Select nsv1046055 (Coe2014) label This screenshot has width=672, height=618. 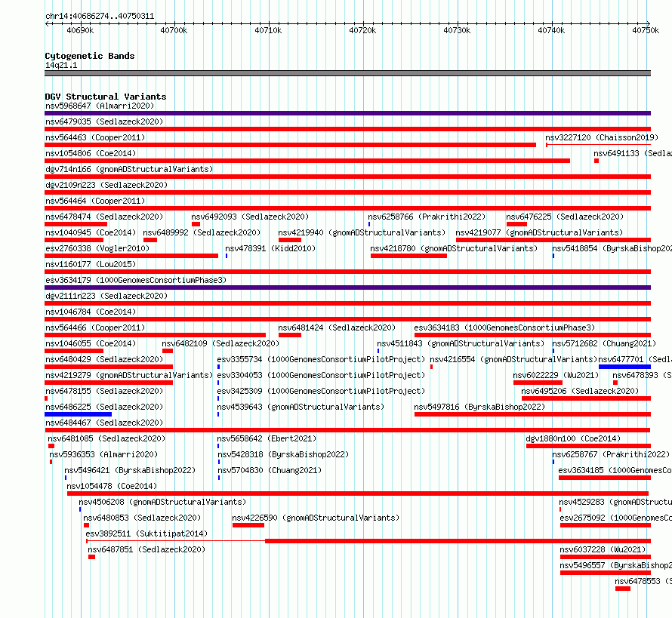(x=91, y=343)
